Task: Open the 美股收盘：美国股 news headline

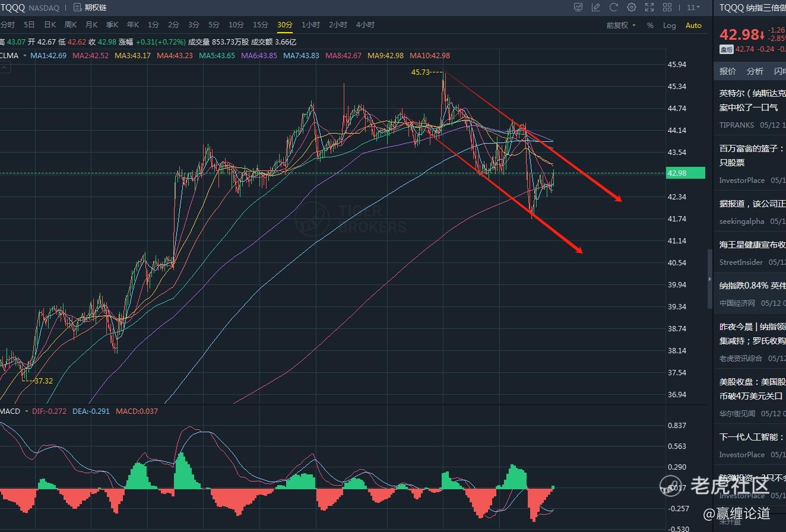Action: click(753, 389)
